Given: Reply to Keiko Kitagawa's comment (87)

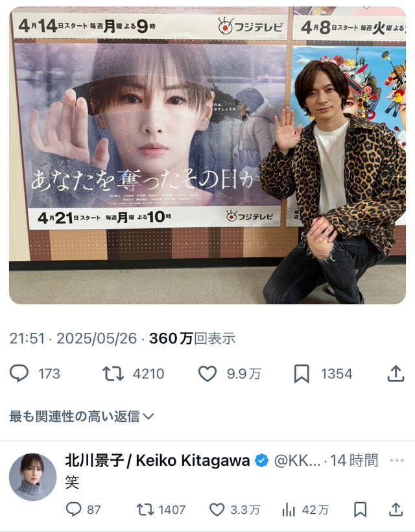Looking at the screenshot, I should [83, 509].
